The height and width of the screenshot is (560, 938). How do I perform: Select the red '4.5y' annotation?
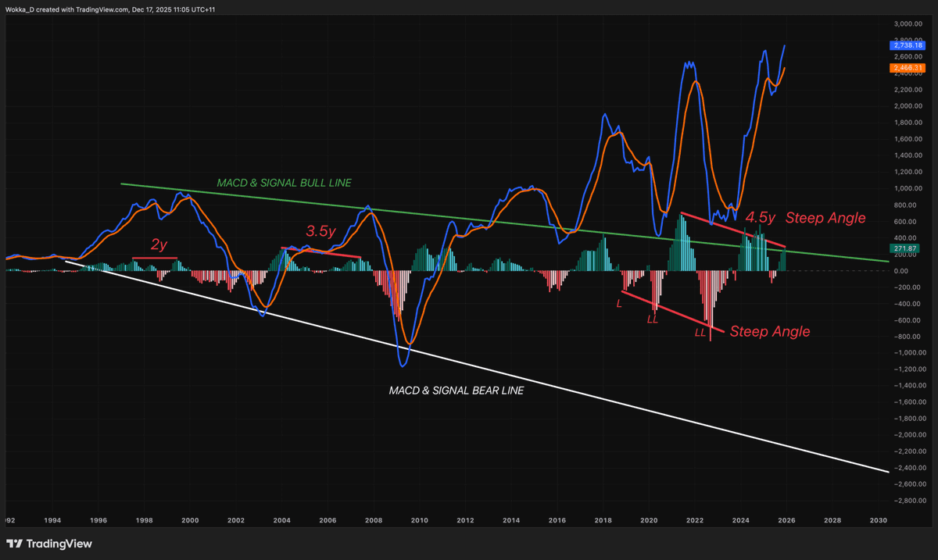[x=760, y=218]
